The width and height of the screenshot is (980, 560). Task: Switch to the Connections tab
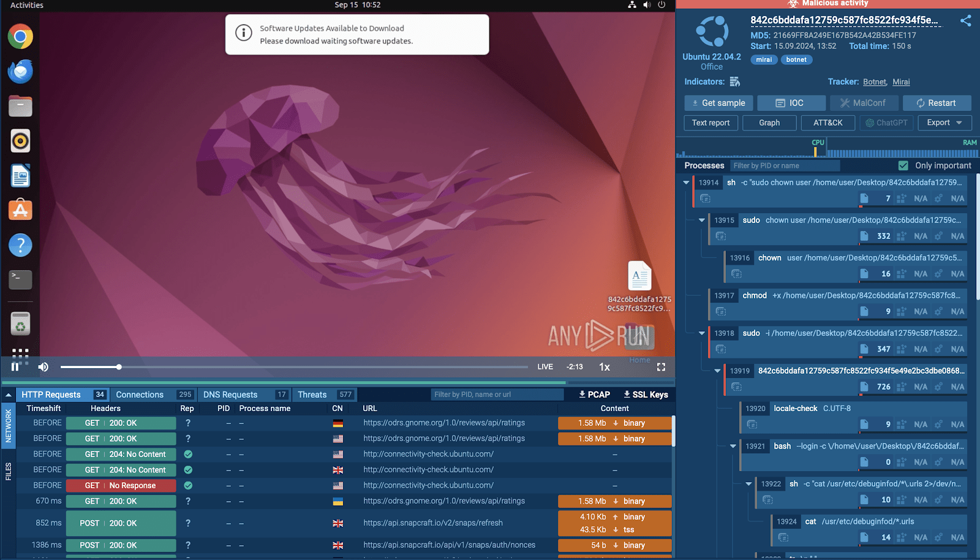click(x=140, y=394)
